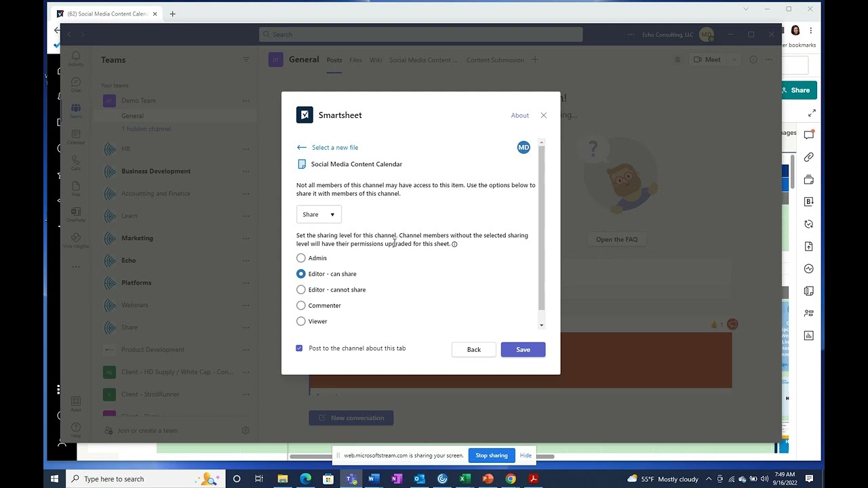The image size is (868, 488).
Task: Click the teal Share button in Smartsheet
Action: point(799,90)
